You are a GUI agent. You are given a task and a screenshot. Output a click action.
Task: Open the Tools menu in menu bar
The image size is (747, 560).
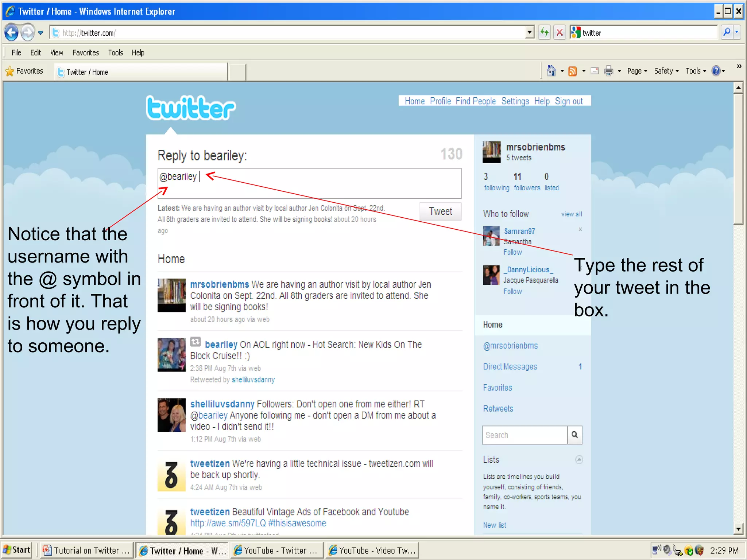115,52
